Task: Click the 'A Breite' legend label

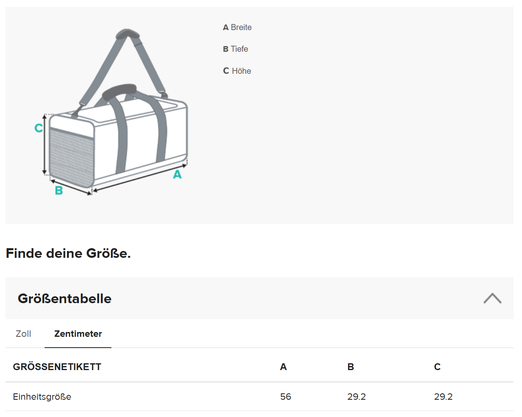Action: (x=237, y=27)
